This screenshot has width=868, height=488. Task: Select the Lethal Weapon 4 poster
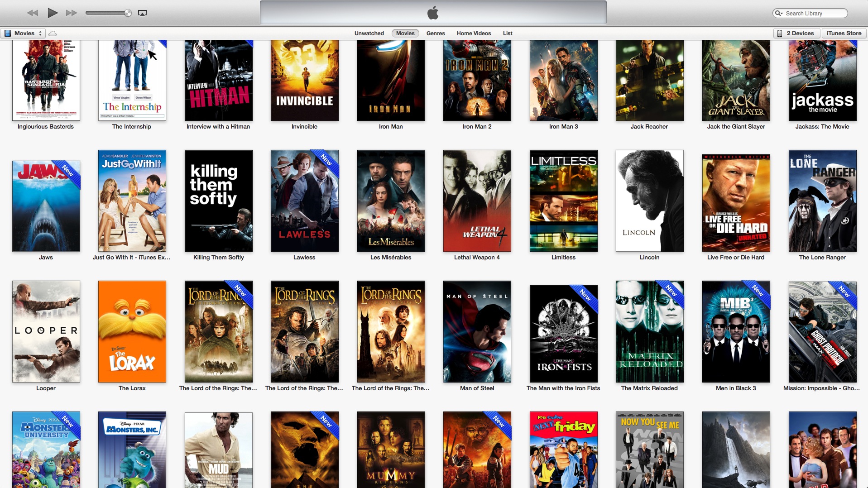pyautogui.click(x=477, y=201)
